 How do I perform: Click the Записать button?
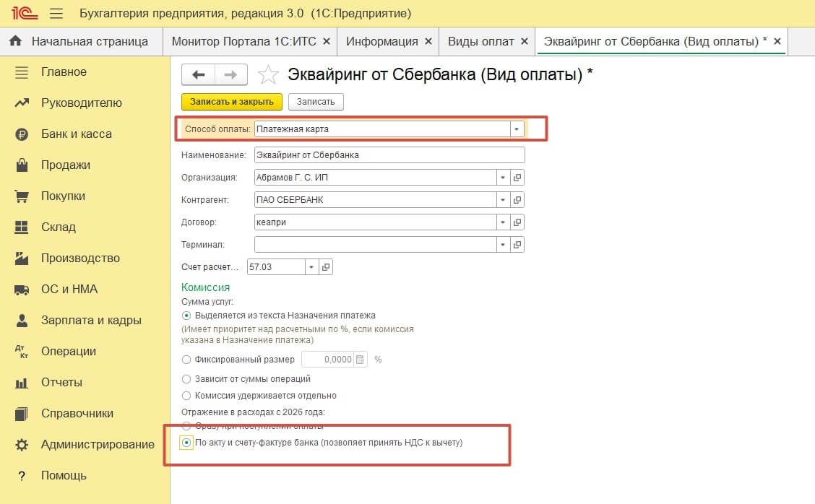[x=316, y=102]
